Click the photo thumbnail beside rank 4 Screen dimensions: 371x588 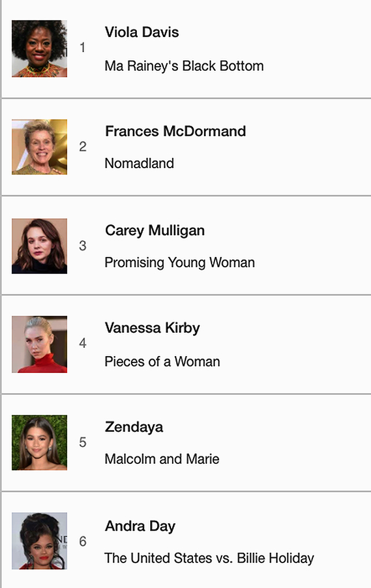(39, 344)
